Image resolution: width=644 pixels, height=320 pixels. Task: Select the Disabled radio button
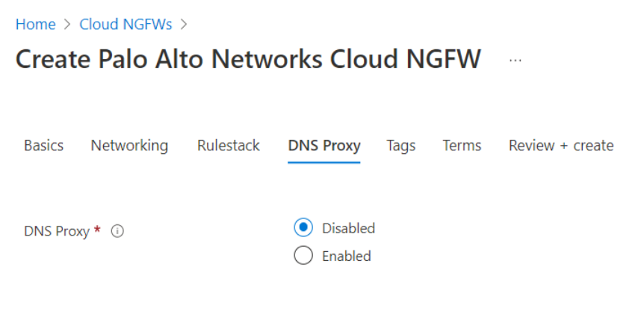(303, 228)
